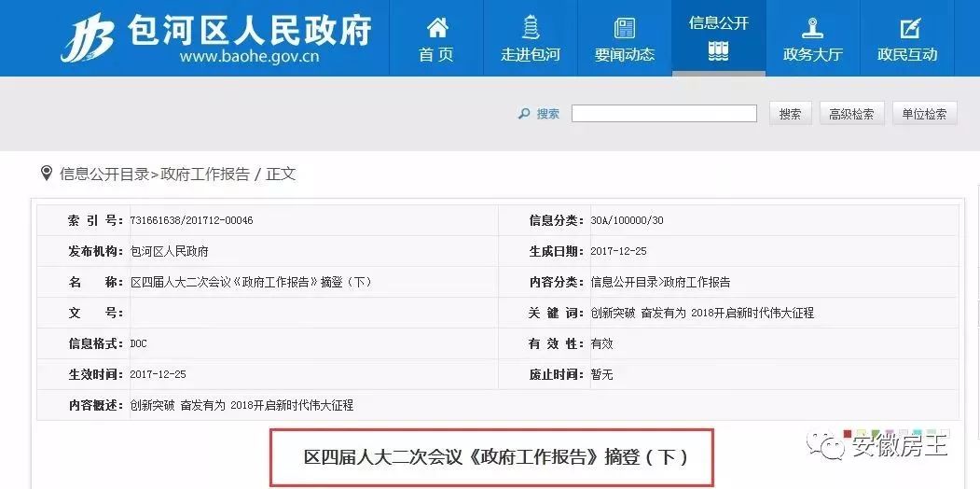Open the 政民互动 nav label
This screenshot has width=980, height=489.
[x=907, y=54]
